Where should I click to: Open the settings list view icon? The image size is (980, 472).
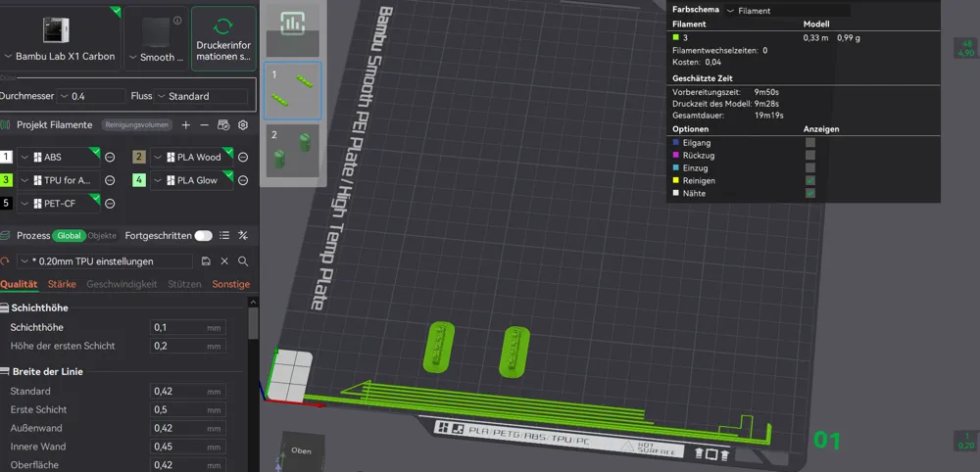(x=225, y=235)
